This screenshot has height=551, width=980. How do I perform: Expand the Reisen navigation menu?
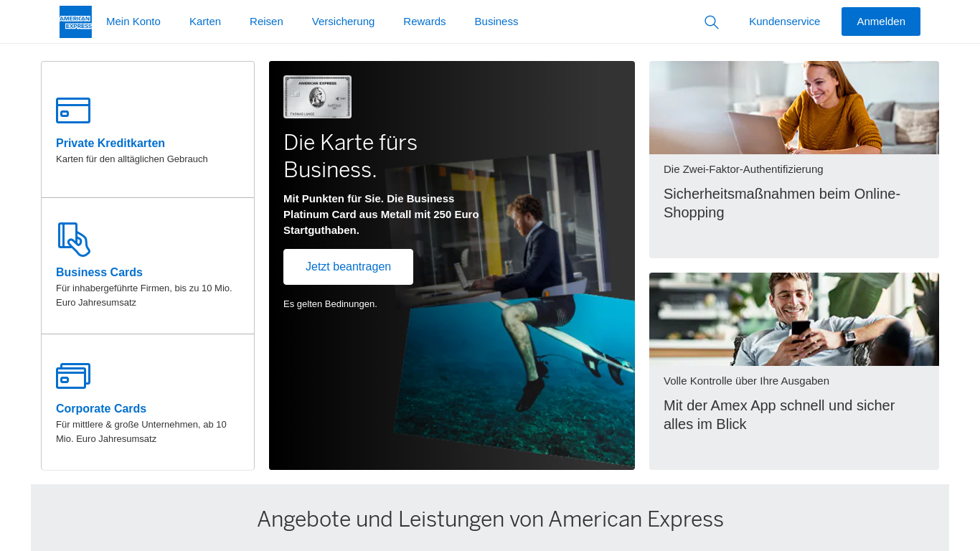[x=266, y=22]
